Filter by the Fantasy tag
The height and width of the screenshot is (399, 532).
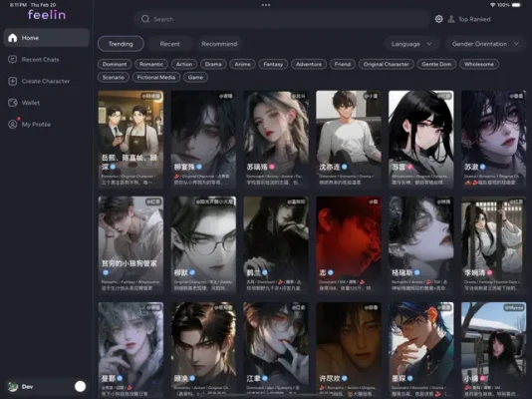[x=273, y=64]
